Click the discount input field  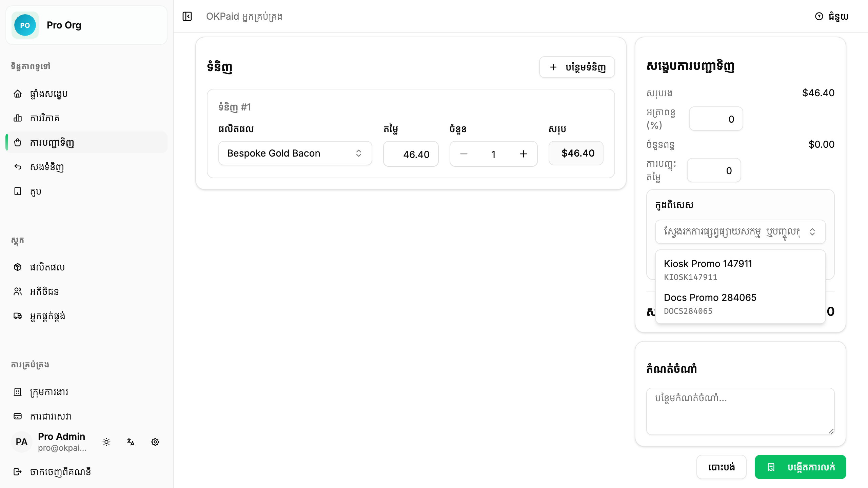[714, 170]
